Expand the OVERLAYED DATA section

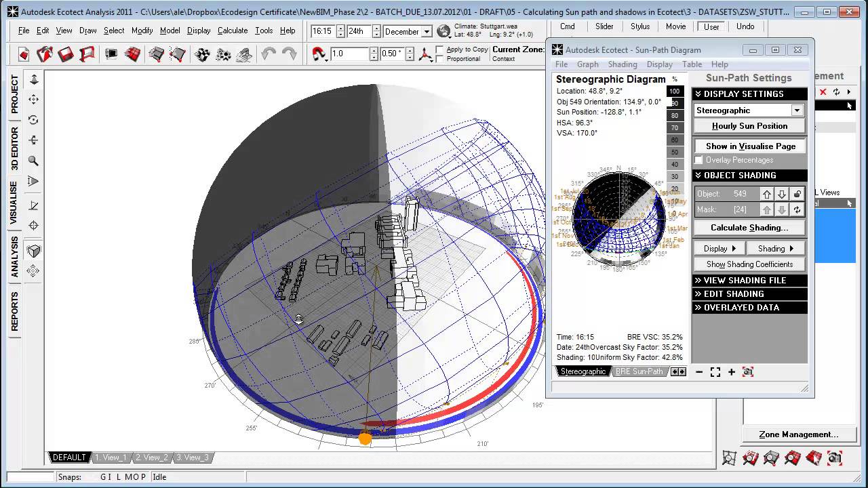click(x=749, y=308)
